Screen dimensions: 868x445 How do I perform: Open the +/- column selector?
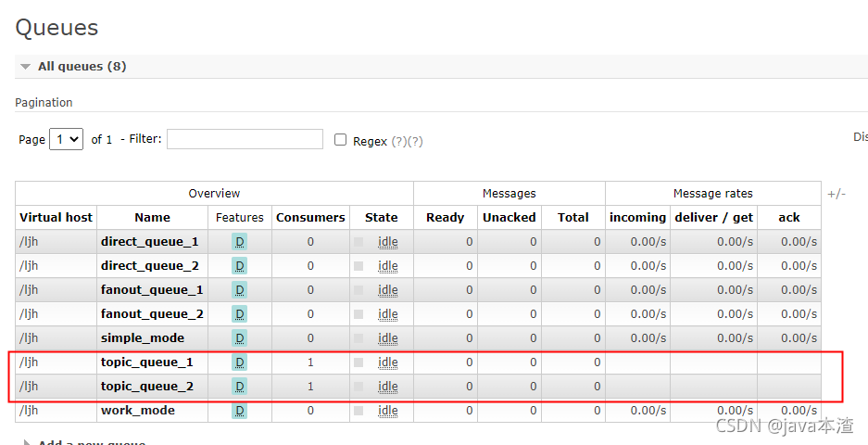point(837,194)
